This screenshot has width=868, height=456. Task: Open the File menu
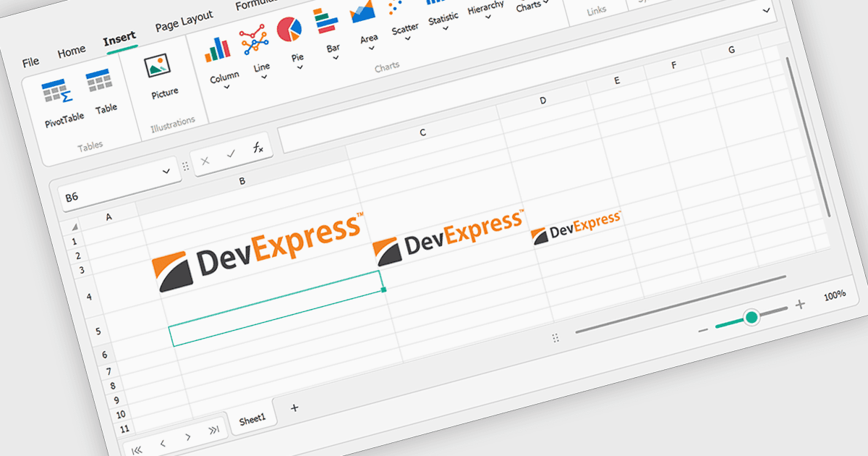[30, 62]
